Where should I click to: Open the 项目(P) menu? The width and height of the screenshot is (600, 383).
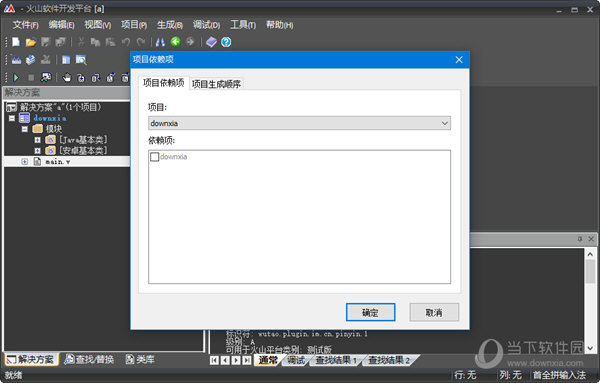134,25
